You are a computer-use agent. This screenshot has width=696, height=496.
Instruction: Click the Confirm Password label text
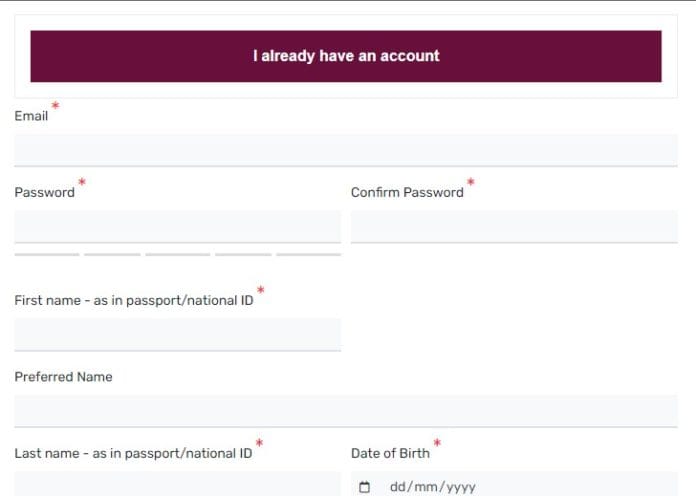pos(407,192)
